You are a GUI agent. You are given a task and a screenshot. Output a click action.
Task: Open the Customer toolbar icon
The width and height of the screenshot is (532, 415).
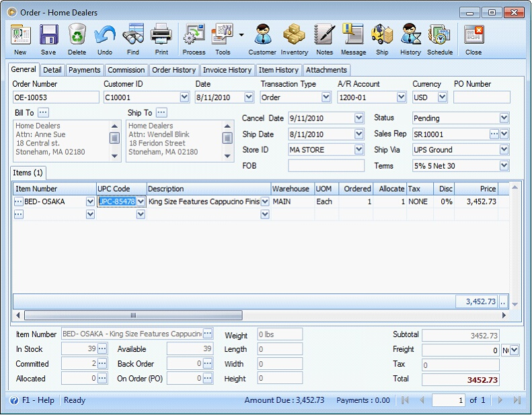[x=262, y=34]
